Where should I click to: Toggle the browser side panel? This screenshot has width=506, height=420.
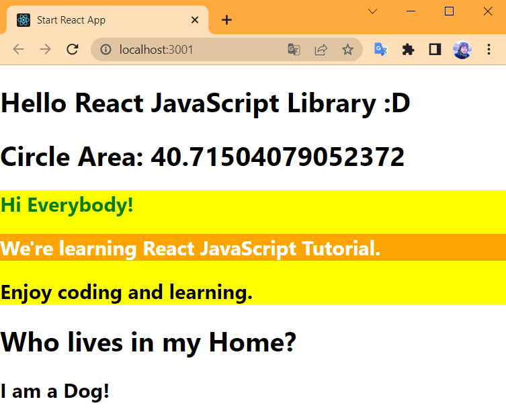click(x=435, y=49)
